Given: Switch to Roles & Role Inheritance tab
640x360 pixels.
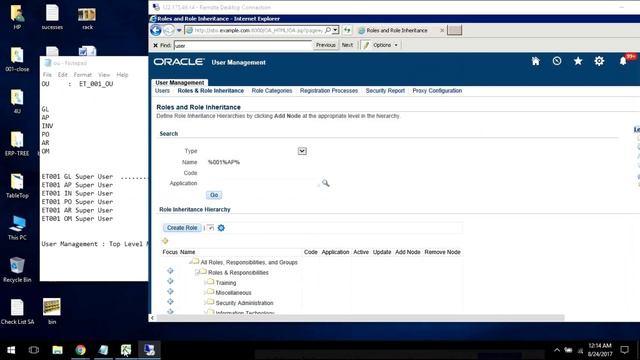Looking at the screenshot, I should 211,91.
